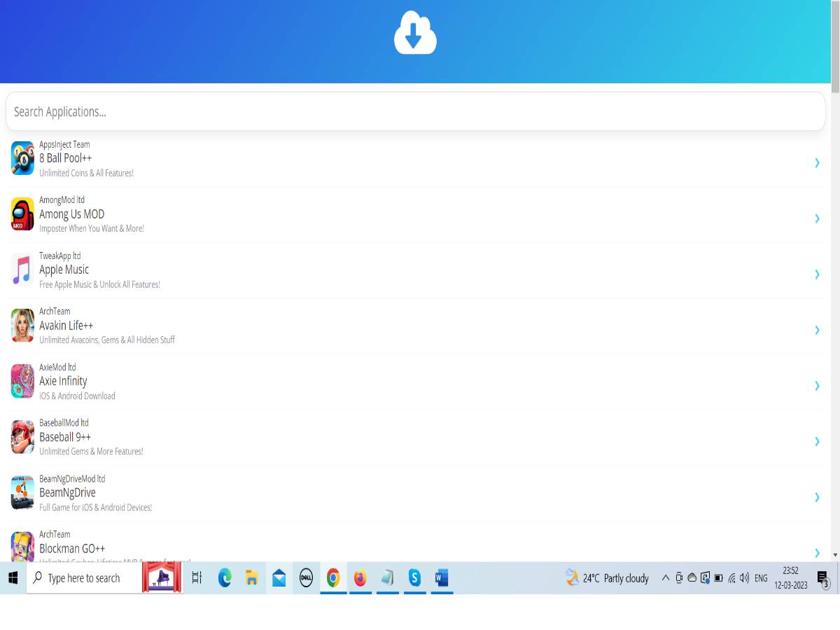Open the notepad-style app in the taskbar
The width and height of the screenshot is (840, 630).
(387, 578)
